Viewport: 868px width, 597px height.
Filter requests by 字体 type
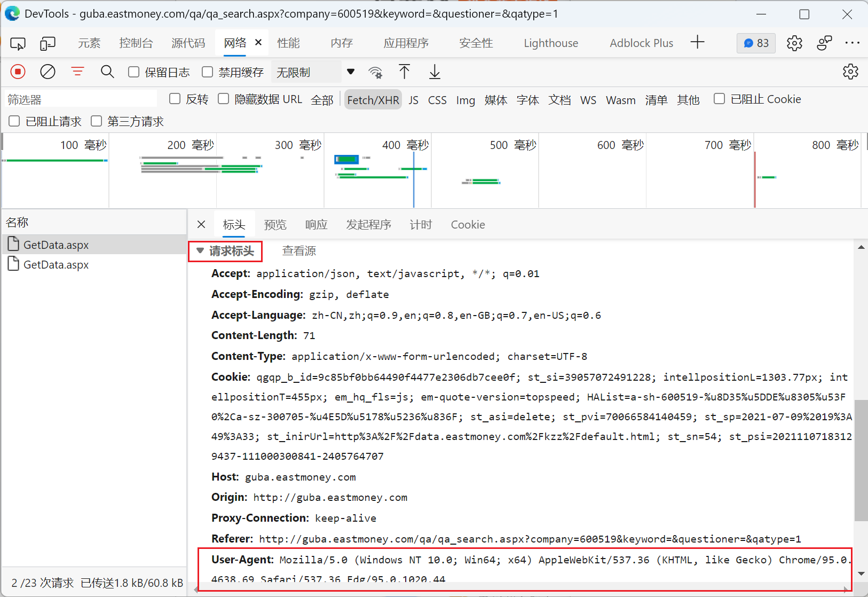[x=528, y=100]
